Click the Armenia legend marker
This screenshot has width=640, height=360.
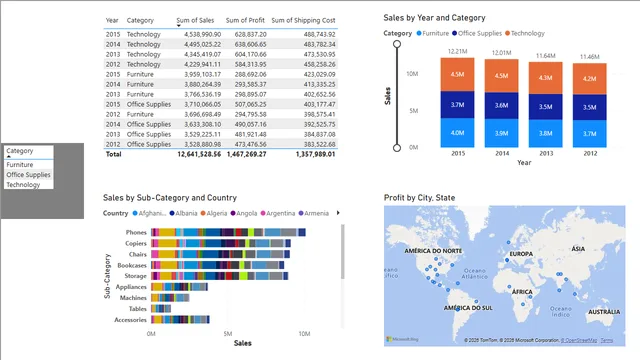301,213
